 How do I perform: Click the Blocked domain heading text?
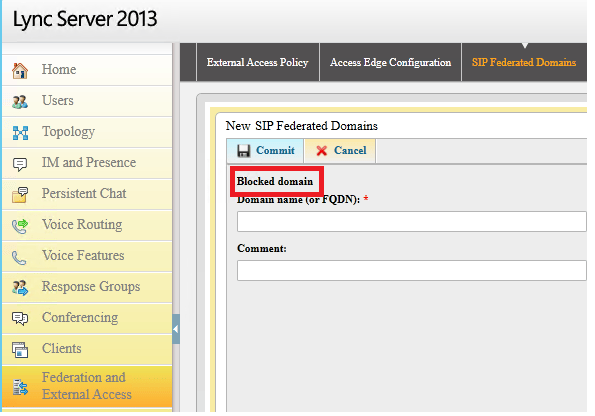tap(275, 181)
